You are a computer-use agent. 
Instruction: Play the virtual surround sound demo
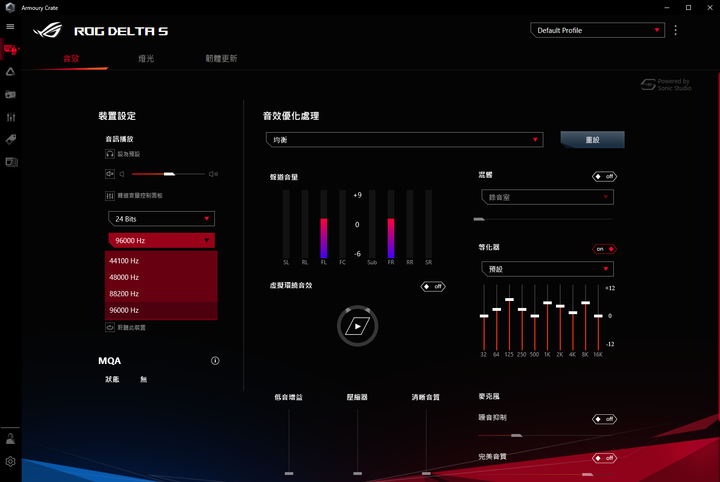(357, 326)
